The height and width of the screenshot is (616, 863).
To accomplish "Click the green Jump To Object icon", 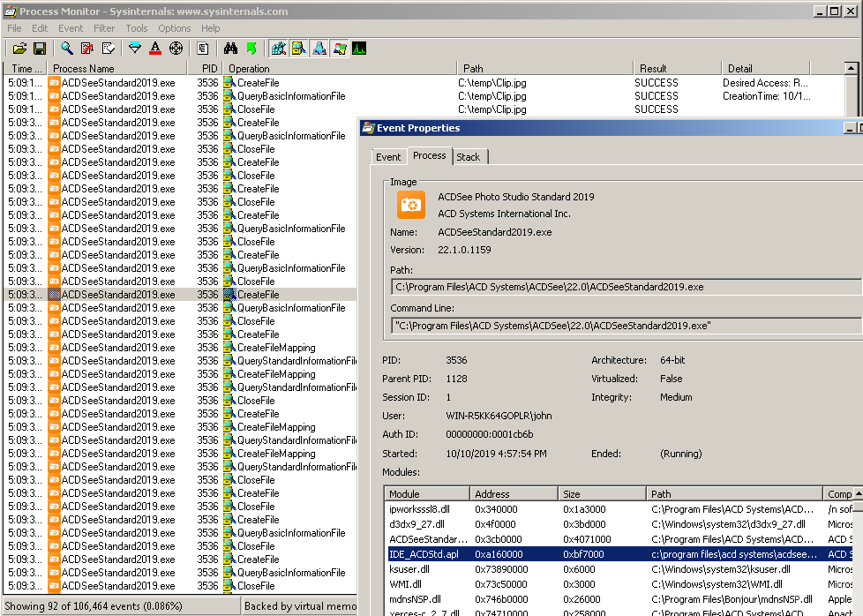I will [251, 49].
